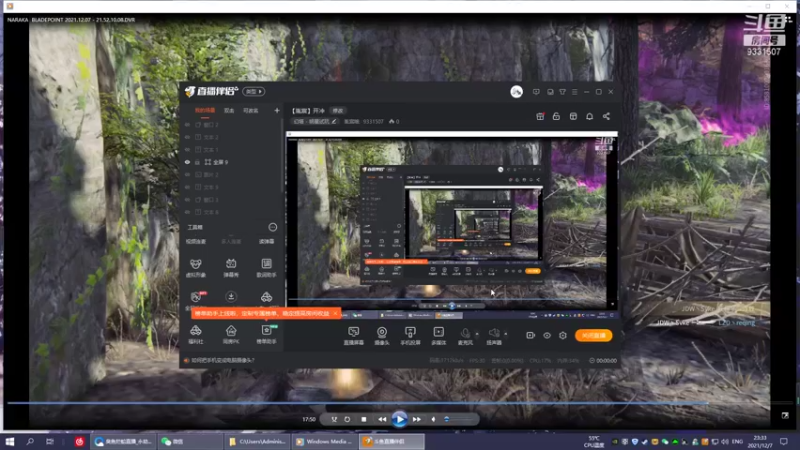Screen dimensions: 800x450
Task: Open the taskbar search icon
Action: 30,441
